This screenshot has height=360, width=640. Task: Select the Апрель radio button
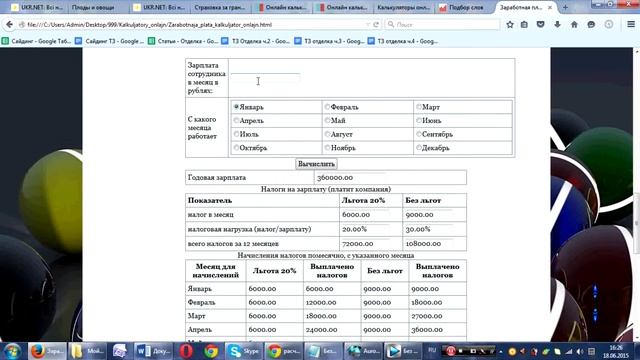point(236,120)
